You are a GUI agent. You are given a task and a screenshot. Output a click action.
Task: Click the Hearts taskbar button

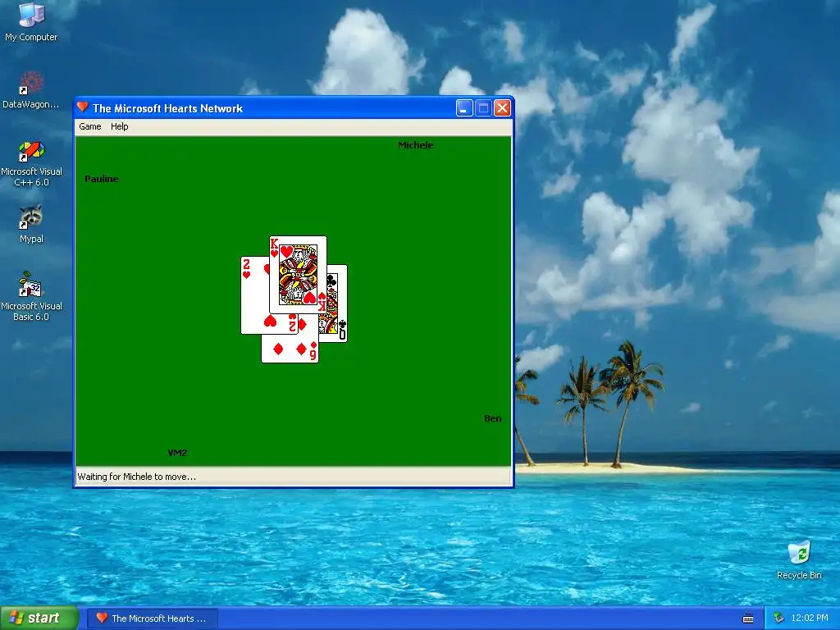(152, 619)
